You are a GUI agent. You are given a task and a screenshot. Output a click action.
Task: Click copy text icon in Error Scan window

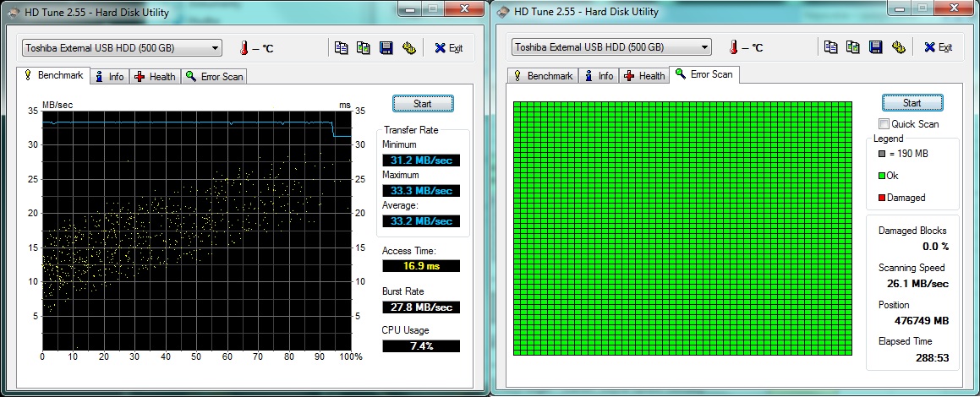[x=831, y=47]
